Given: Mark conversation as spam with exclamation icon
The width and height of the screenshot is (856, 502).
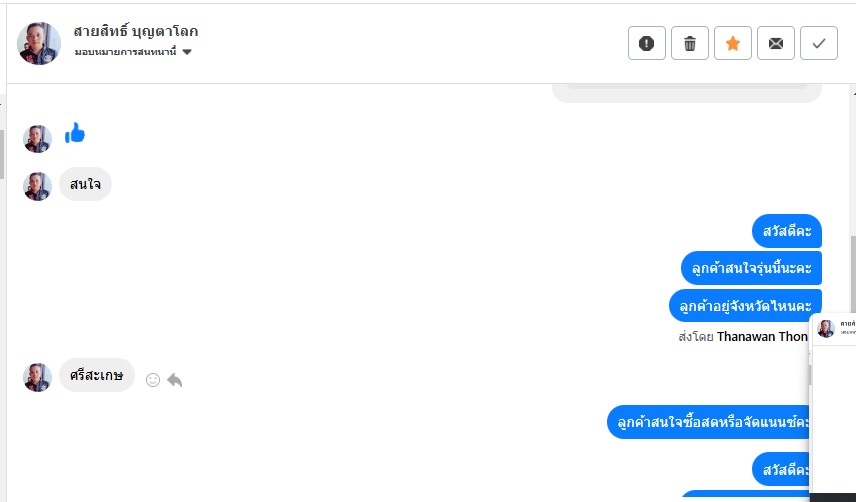Looking at the screenshot, I should tap(647, 43).
